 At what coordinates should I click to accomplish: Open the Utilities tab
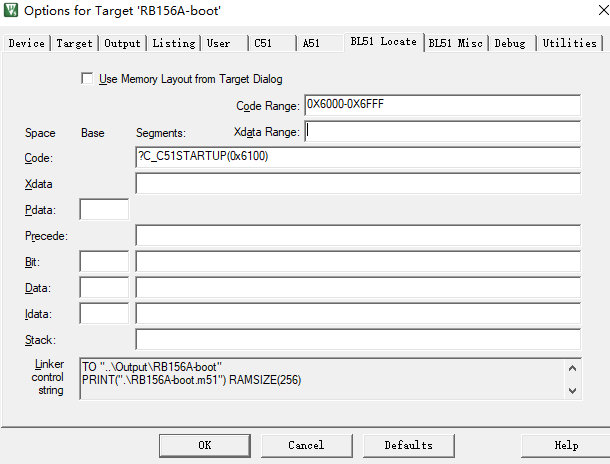(x=570, y=43)
